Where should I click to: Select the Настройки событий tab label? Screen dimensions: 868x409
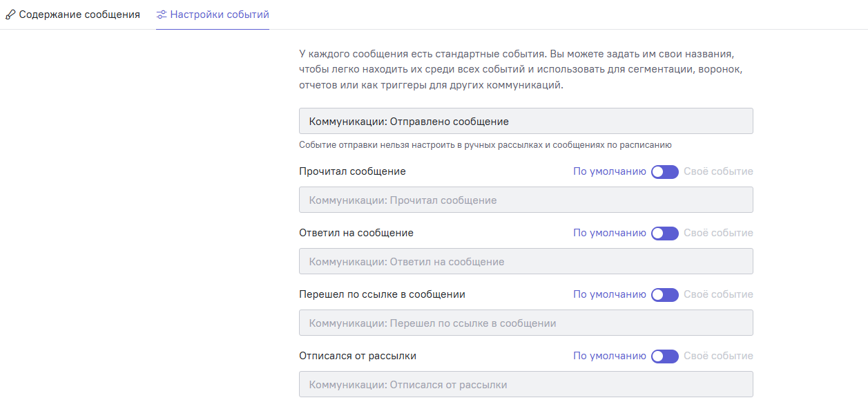click(x=220, y=15)
